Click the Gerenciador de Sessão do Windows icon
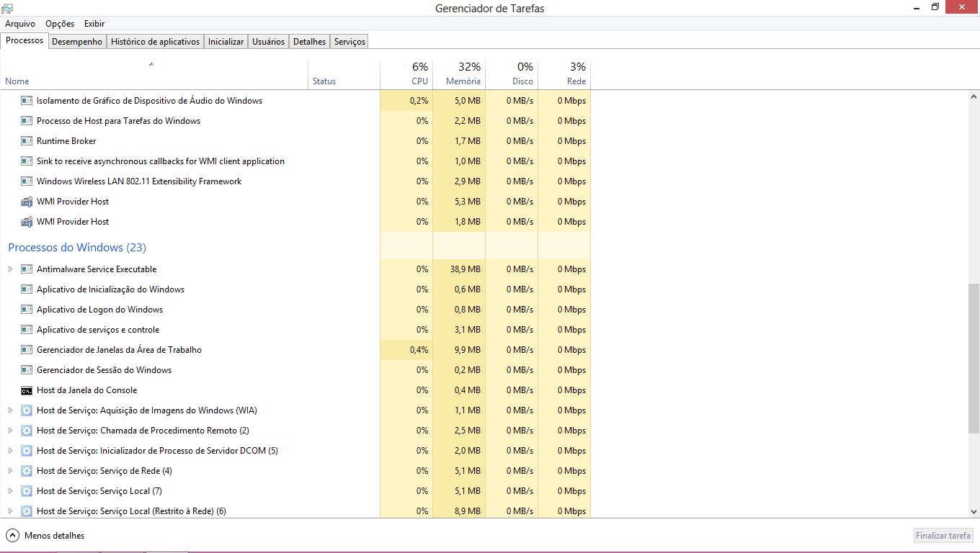 (27, 370)
